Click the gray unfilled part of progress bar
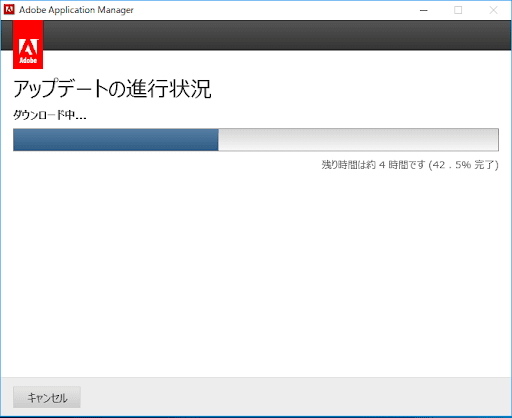This screenshot has width=512, height=418. tap(358, 140)
